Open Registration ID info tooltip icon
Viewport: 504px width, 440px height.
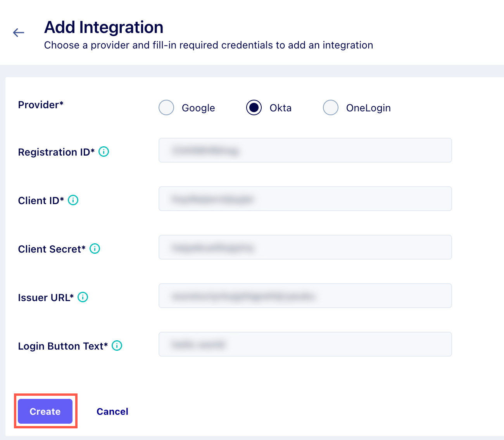(104, 152)
